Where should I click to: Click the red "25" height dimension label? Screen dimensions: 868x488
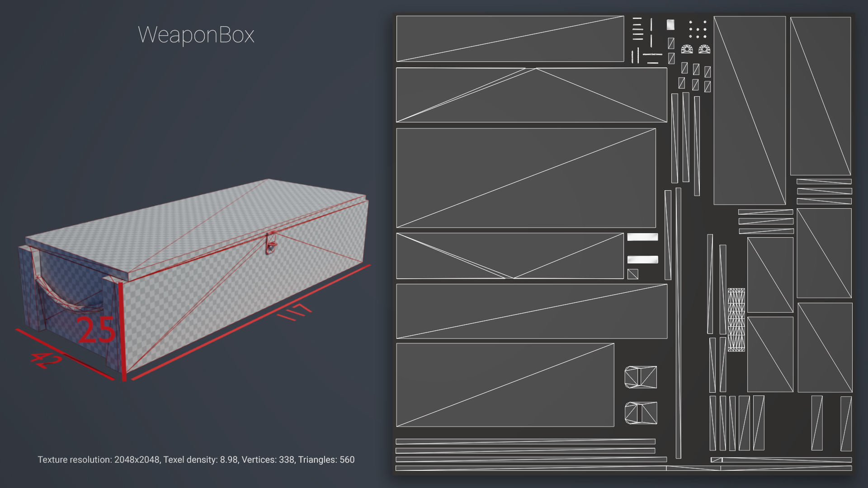pos(96,330)
